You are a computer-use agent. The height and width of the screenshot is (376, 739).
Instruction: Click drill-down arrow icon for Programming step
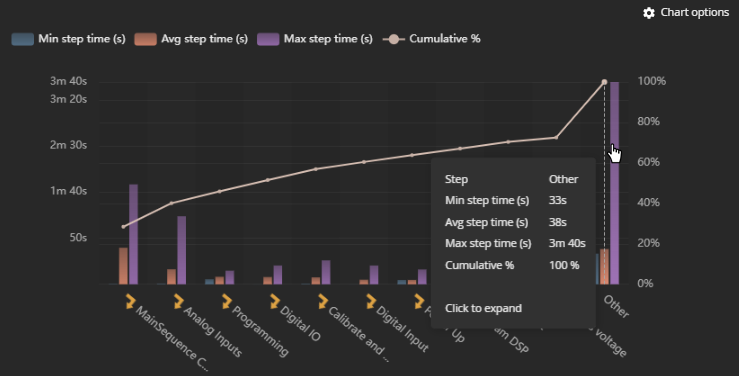(x=227, y=302)
